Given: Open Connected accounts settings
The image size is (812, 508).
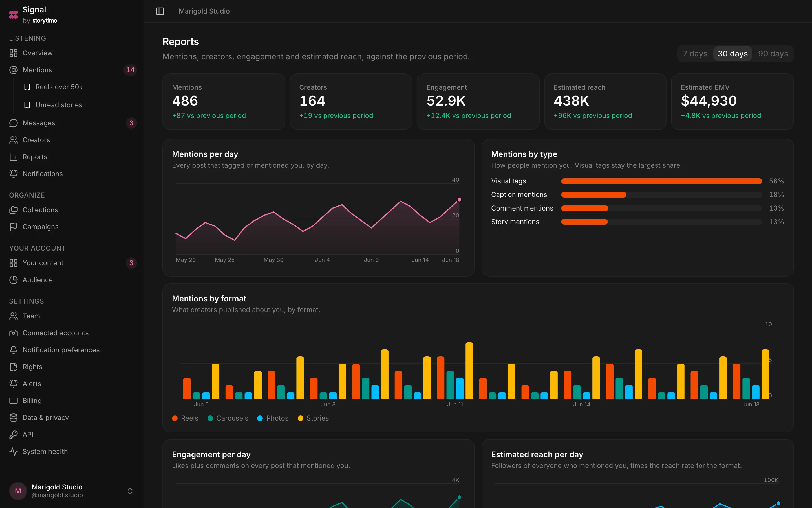Looking at the screenshot, I should pyautogui.click(x=72, y=333).
